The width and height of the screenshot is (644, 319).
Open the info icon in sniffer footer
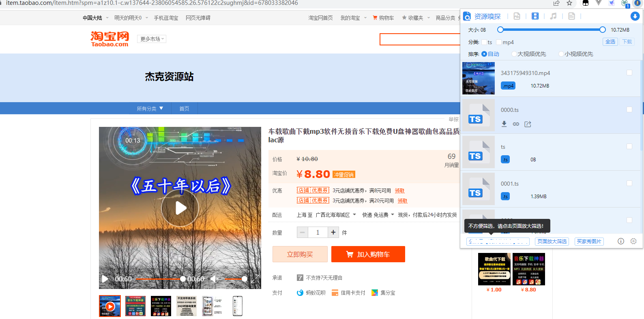pyautogui.click(x=621, y=241)
